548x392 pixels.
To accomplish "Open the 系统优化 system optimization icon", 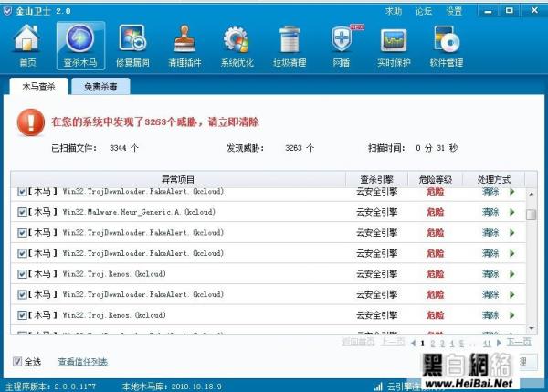I will [x=237, y=46].
